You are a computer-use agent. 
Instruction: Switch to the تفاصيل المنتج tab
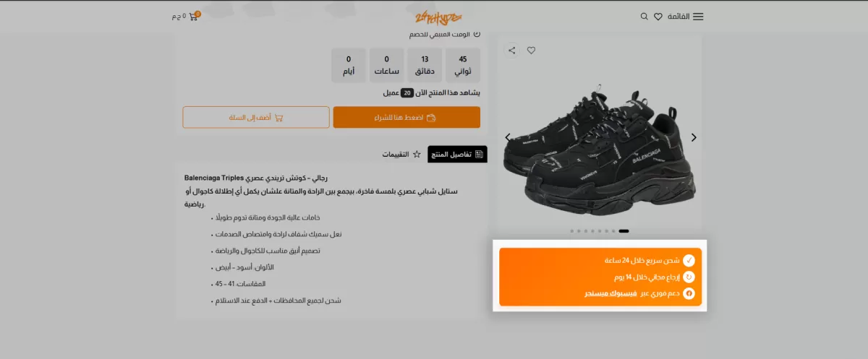pos(458,155)
